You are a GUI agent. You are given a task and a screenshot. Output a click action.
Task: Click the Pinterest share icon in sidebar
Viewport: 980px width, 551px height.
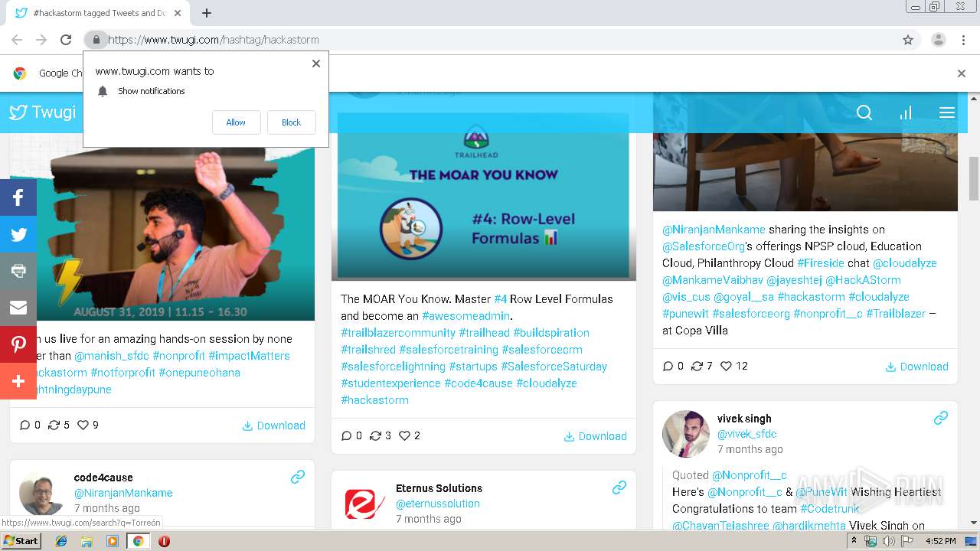pos(18,344)
